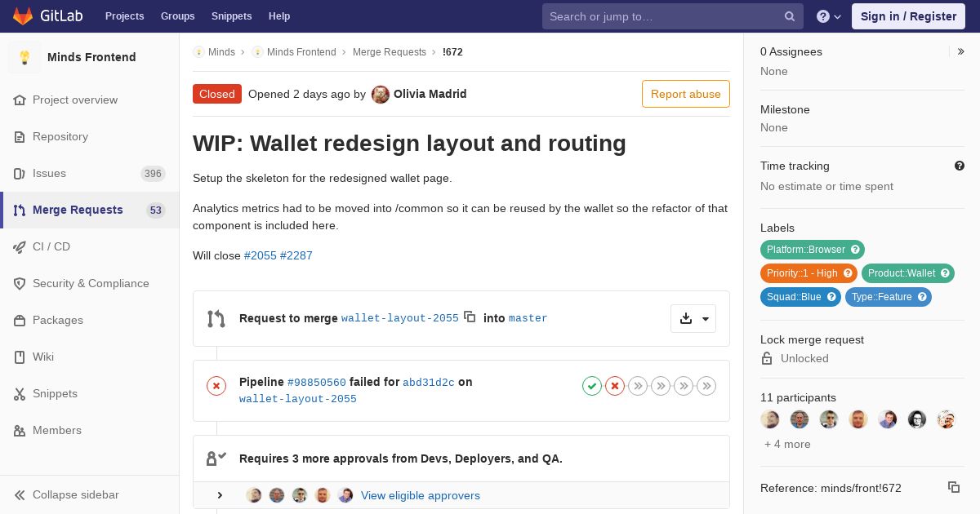Click Sign in / Register button
980x514 pixels.
click(x=908, y=16)
